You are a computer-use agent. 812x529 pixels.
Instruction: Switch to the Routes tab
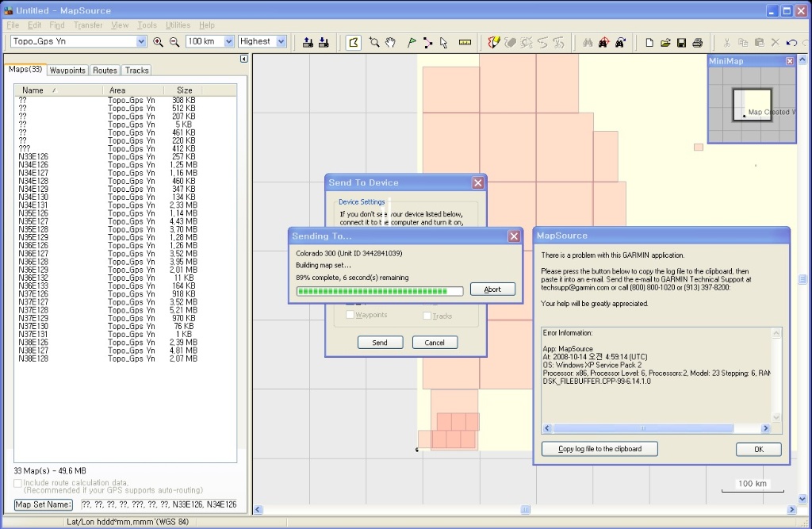tap(105, 71)
